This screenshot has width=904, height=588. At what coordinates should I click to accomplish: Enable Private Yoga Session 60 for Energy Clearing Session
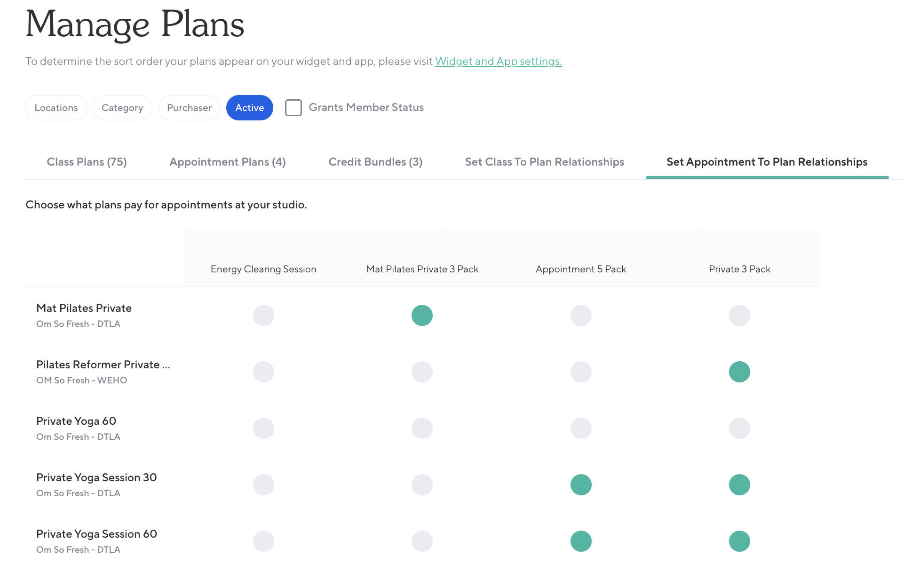pyautogui.click(x=263, y=541)
